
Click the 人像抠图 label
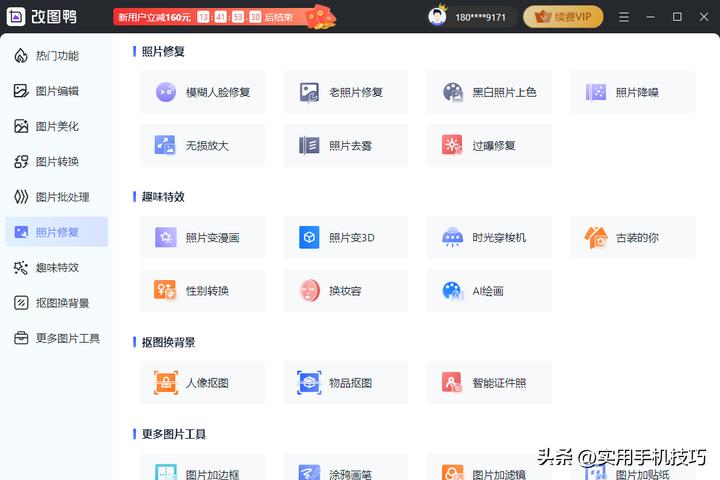207,383
